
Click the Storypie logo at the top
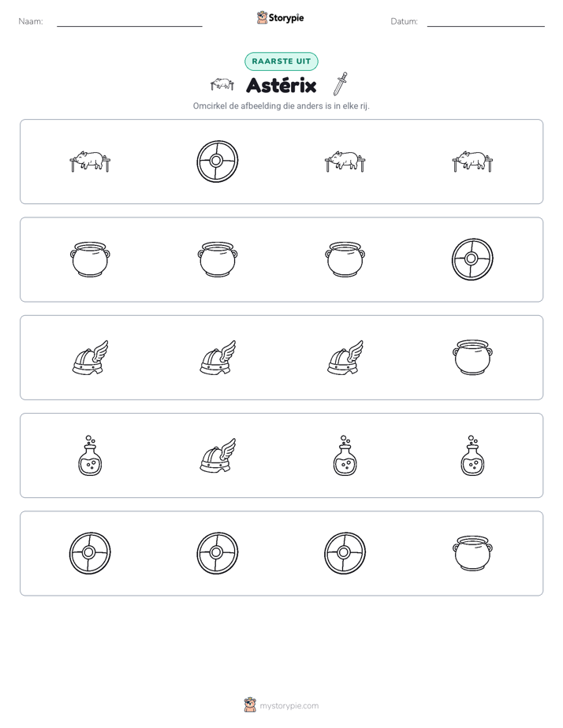280,18
